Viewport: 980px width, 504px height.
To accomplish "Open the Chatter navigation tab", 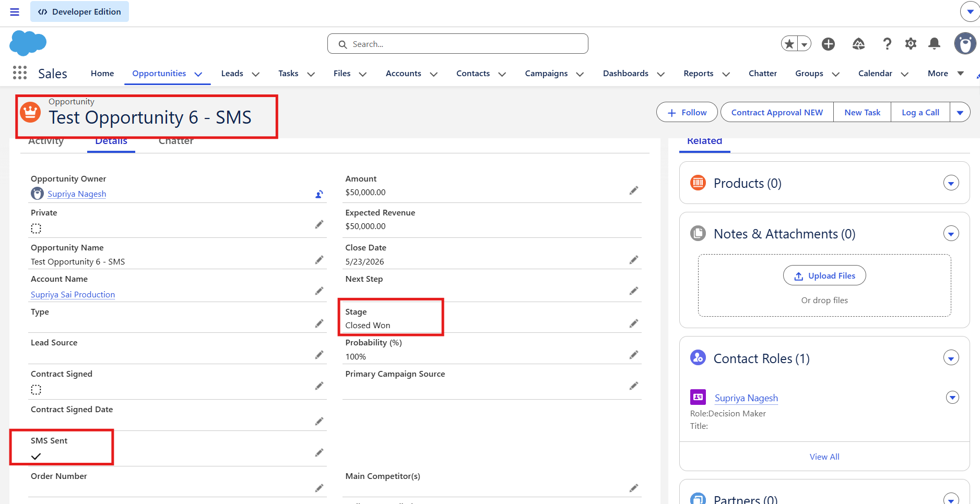I will (762, 74).
